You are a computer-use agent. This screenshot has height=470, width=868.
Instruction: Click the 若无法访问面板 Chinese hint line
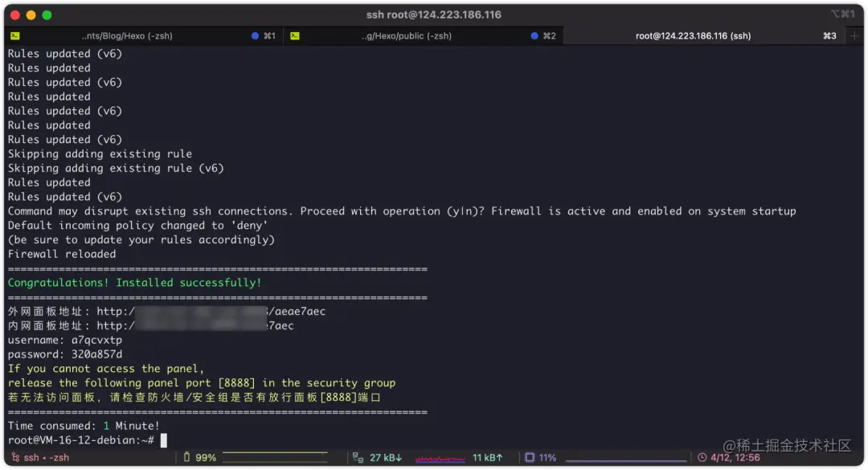[194, 398]
